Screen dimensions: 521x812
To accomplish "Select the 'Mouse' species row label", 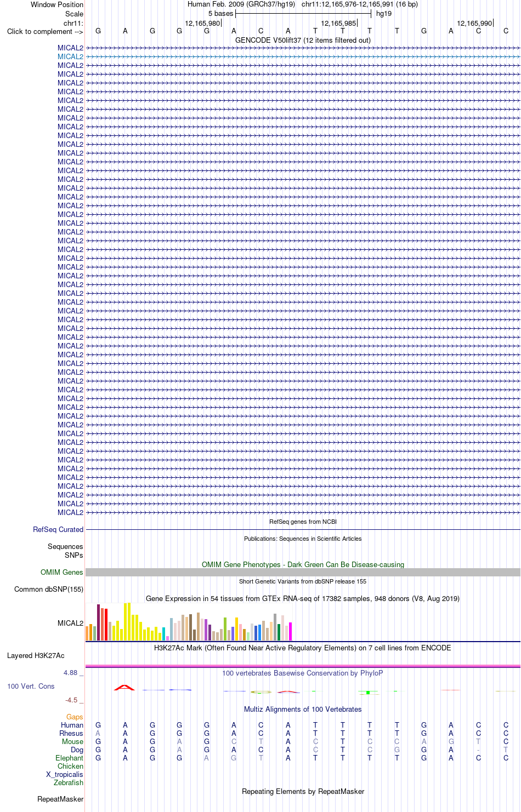I will coord(72,741).
